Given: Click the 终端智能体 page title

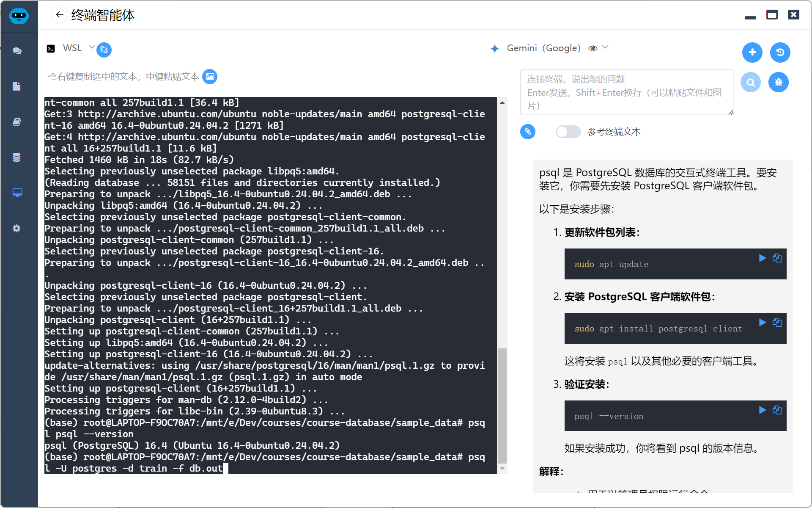Looking at the screenshot, I should (x=103, y=15).
